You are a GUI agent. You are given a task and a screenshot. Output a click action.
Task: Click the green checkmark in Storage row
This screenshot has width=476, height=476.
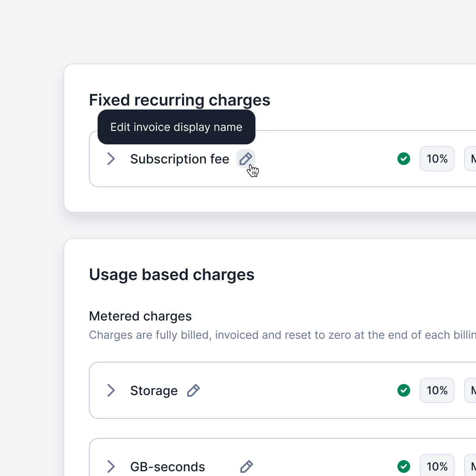click(x=404, y=390)
